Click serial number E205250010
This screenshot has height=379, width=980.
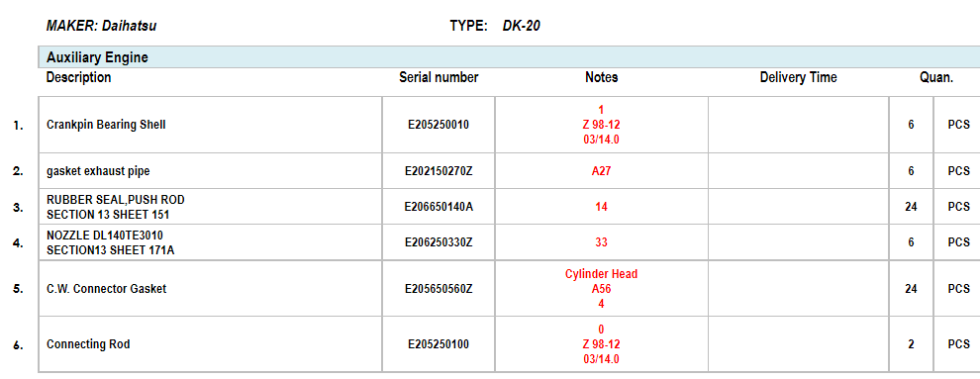point(439,125)
